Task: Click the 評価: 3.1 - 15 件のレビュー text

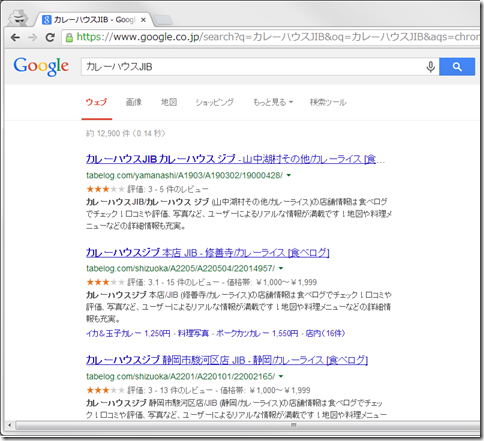Action: coord(173,282)
